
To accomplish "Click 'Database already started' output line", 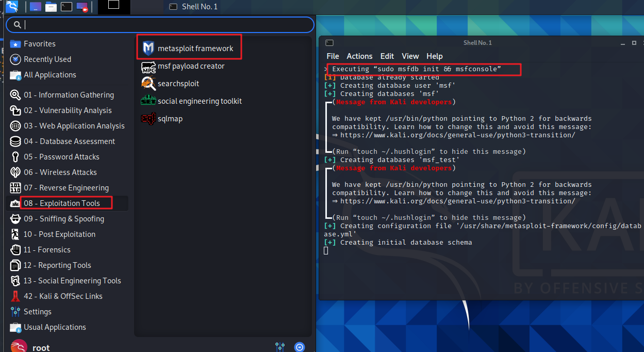I will tap(382, 77).
